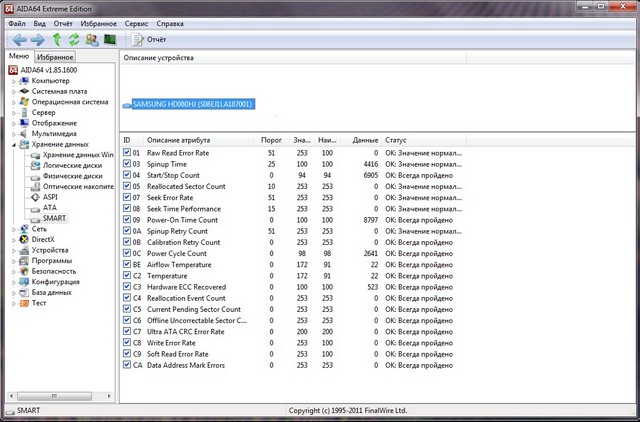
Task: Expand the DirectX tree node
Action: pyautogui.click(x=13, y=240)
